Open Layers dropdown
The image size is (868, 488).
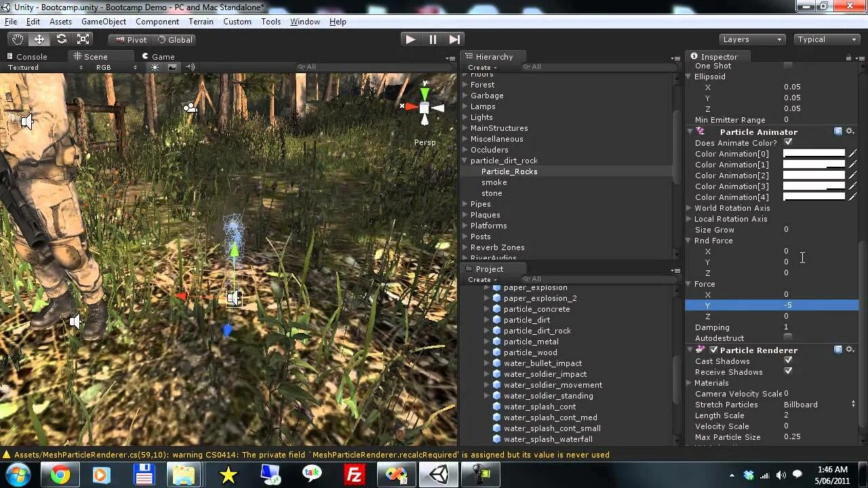click(752, 39)
